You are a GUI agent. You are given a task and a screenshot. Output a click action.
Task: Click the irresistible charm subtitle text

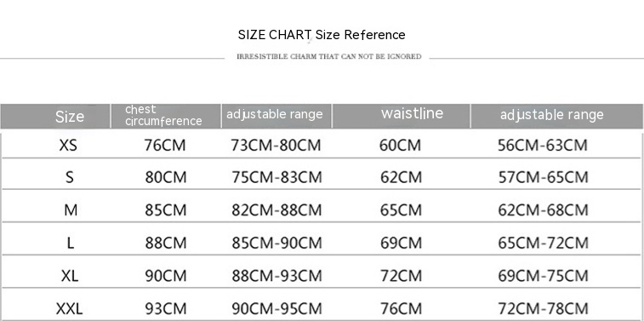pyautogui.click(x=329, y=57)
